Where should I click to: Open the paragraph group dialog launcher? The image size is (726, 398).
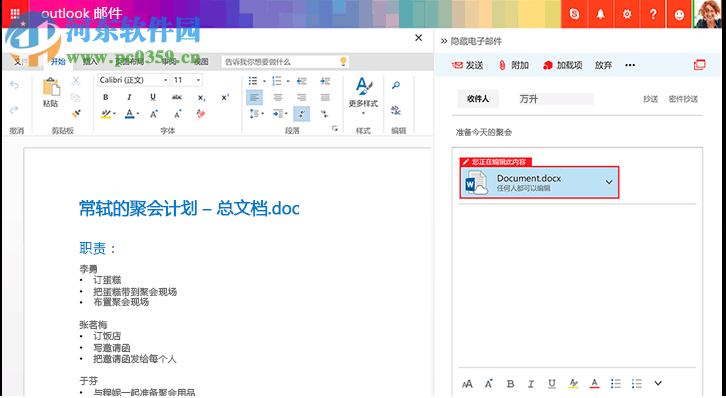335,129
